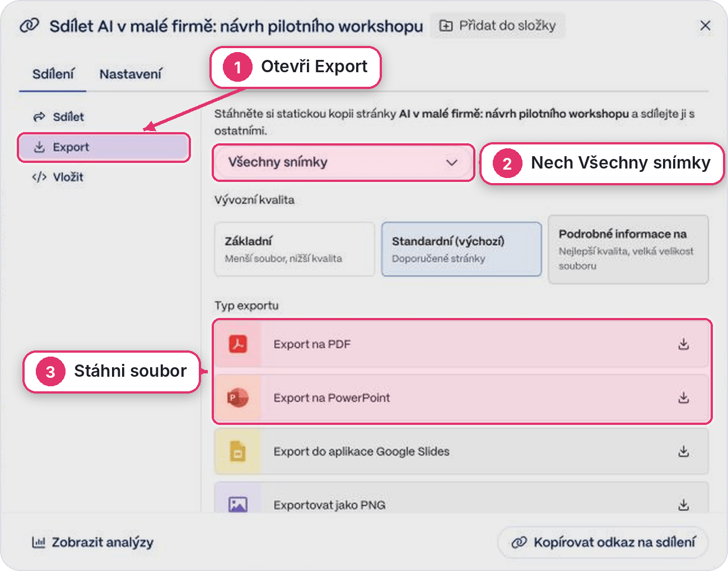Screen dimensions: 728x571
Task: Click the share arrow icon next to Sdílet
Action: coord(39,117)
